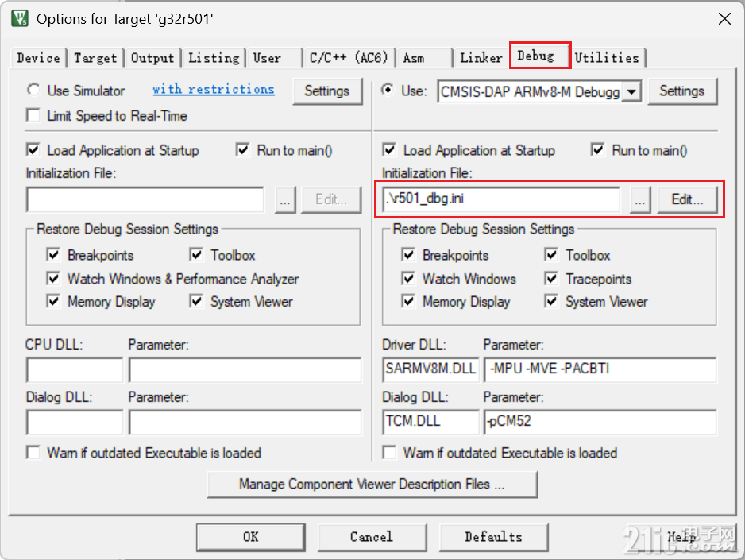The width and height of the screenshot is (745, 560).
Task: Toggle simulator Load Application at Startup
Action: click(33, 150)
